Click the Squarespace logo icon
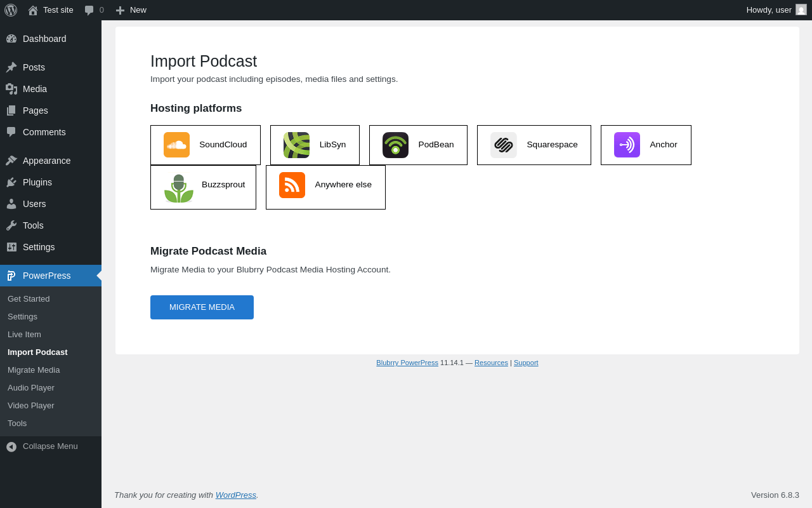The image size is (812, 508). 503,145
